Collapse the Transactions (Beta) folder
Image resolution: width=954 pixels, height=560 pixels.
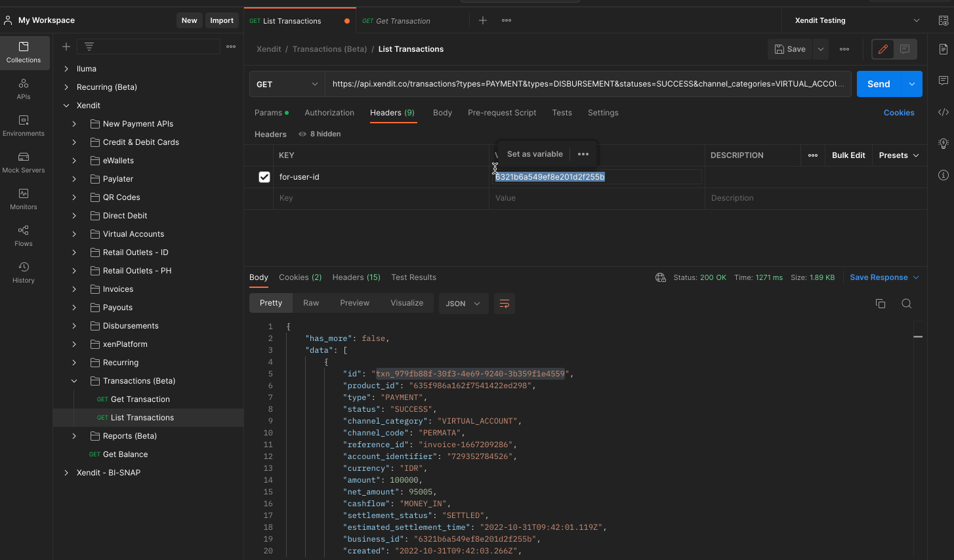74,381
